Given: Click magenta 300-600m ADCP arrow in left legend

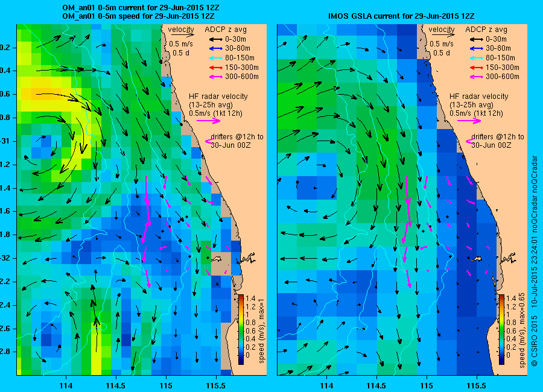Looking at the screenshot, I should click(216, 77).
